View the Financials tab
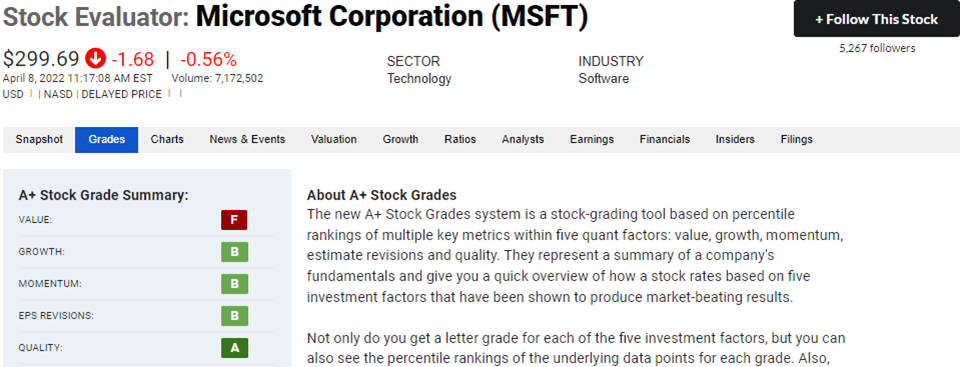The image size is (960, 367). tap(665, 140)
